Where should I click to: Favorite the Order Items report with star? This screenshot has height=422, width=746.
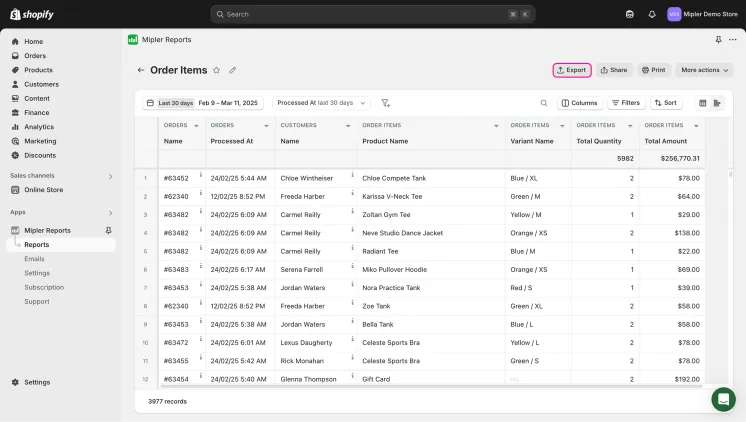(x=216, y=70)
